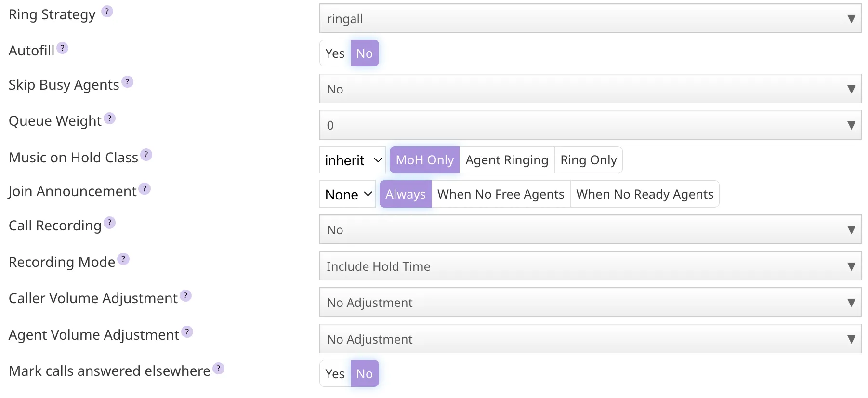Show help for Music on Hold Class
The height and width of the screenshot is (398, 868).
[x=146, y=155]
